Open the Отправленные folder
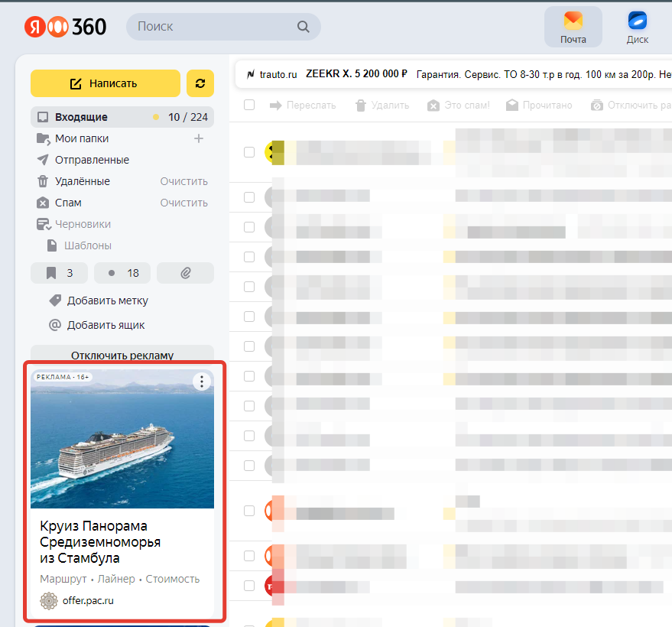 click(93, 160)
